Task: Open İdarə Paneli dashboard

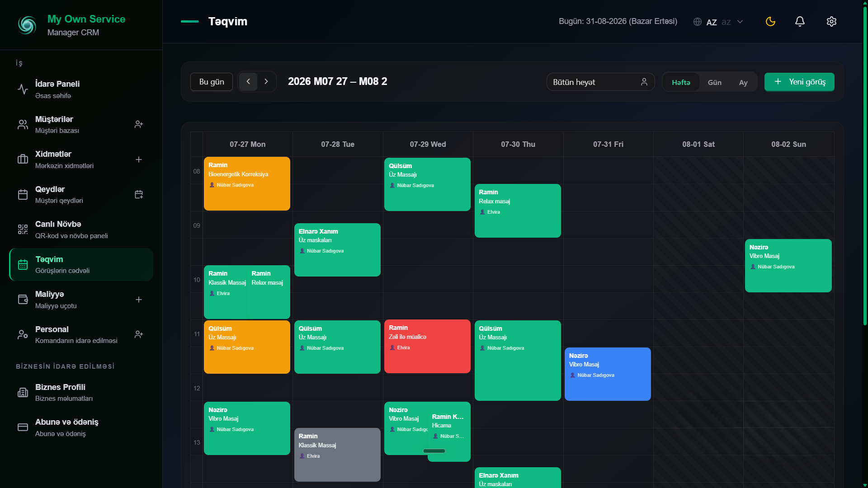Action: click(x=81, y=89)
